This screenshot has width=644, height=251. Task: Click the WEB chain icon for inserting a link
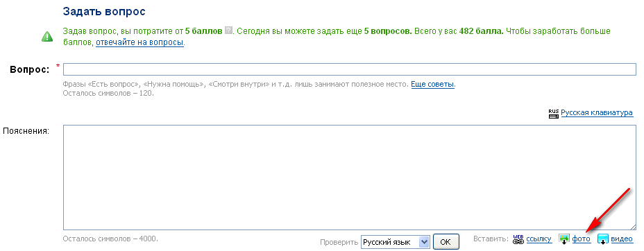tap(518, 239)
